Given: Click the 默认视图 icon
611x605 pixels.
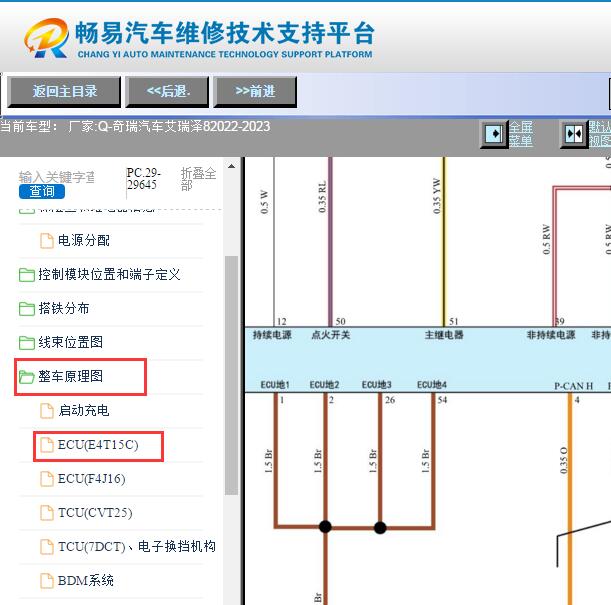Looking at the screenshot, I should click(x=574, y=134).
